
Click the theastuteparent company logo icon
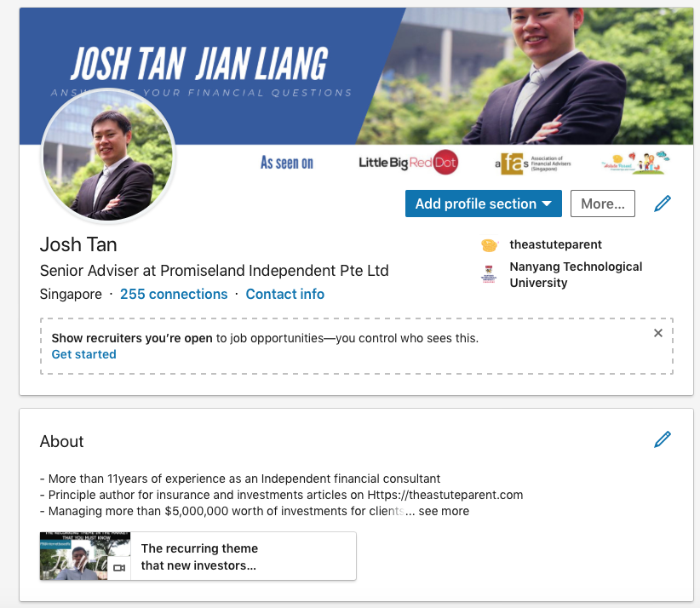(490, 245)
